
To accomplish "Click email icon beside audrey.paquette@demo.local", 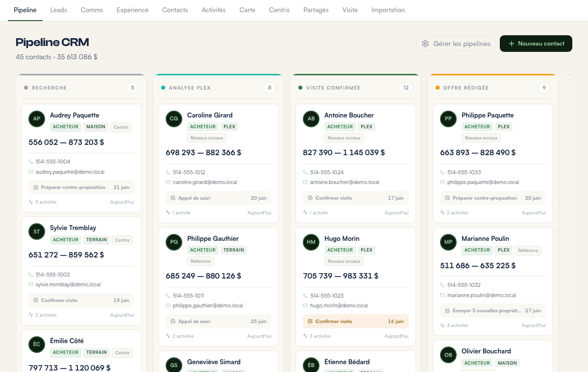I will click(x=31, y=172).
